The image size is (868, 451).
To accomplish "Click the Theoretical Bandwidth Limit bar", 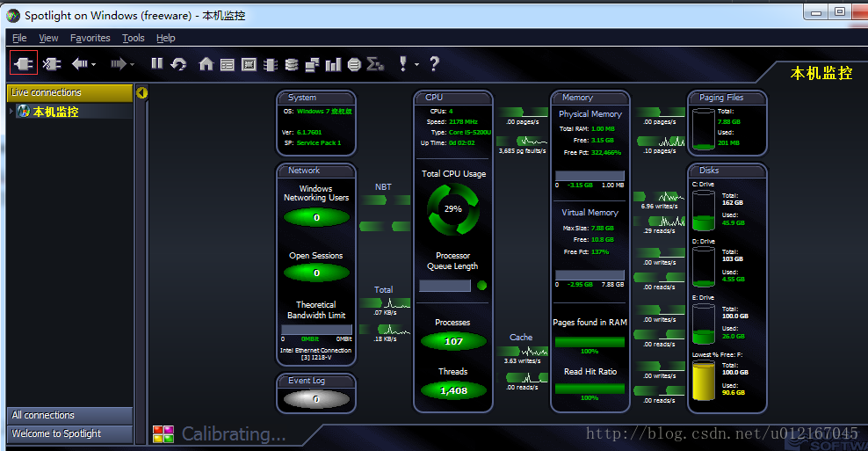I will [x=316, y=330].
